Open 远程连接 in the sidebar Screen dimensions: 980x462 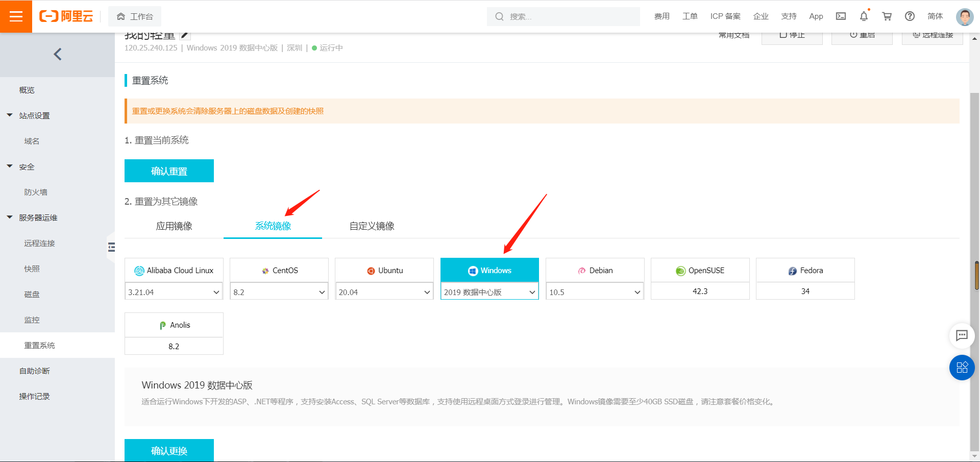39,243
